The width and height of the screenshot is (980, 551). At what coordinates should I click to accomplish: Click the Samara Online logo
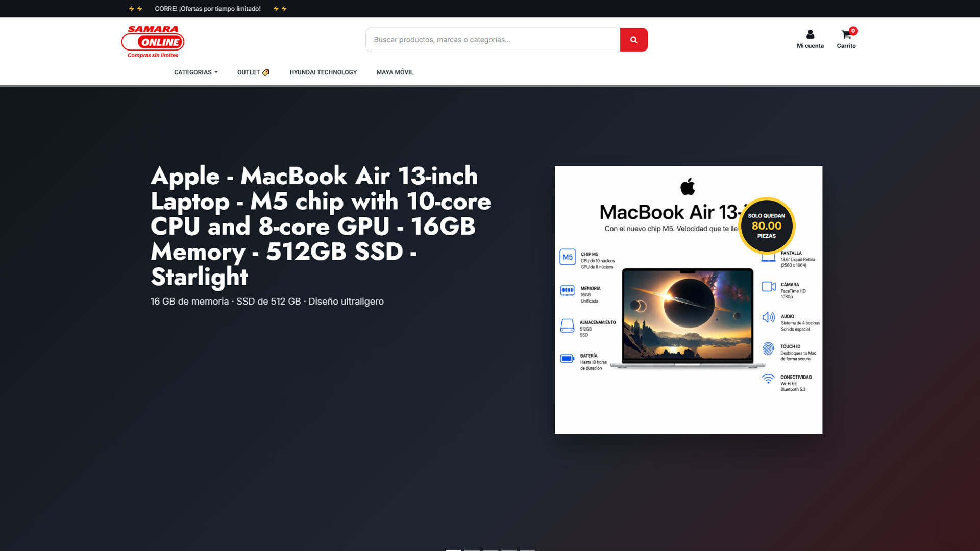tap(153, 41)
